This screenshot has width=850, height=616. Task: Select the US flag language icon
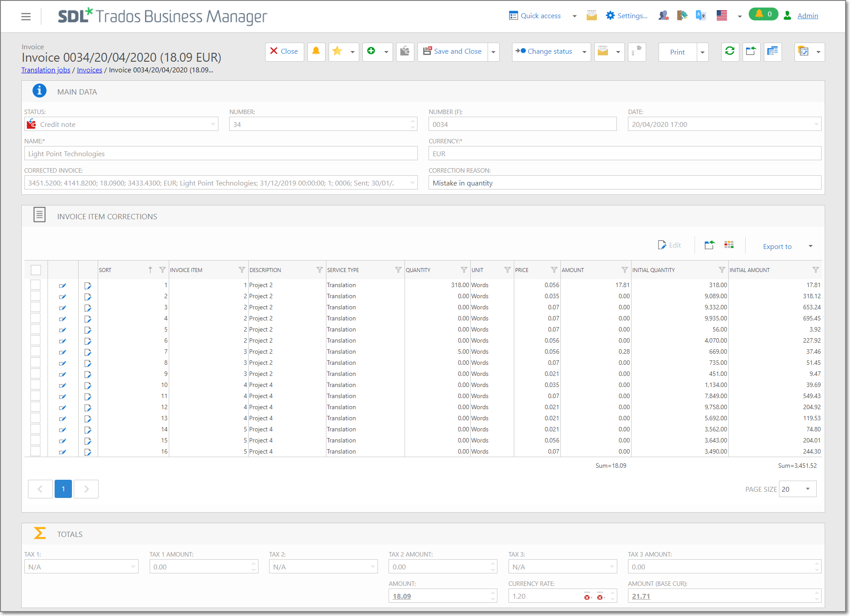[x=722, y=16]
